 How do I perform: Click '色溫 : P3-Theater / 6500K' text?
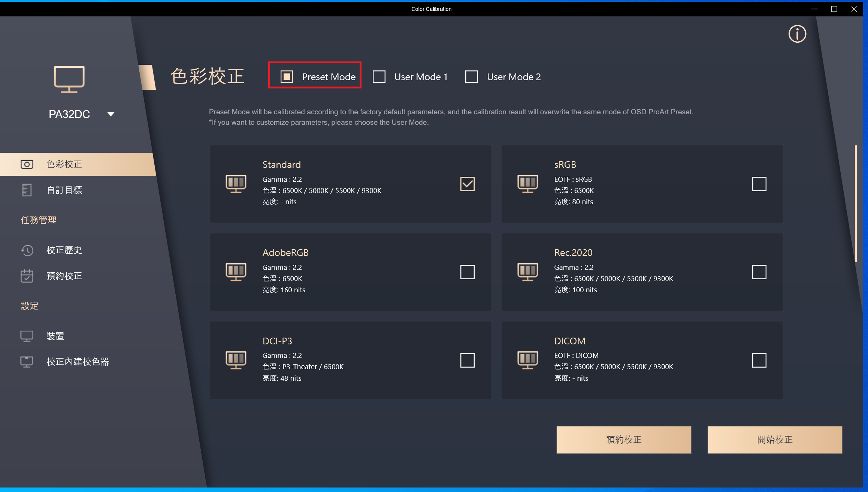[303, 366]
